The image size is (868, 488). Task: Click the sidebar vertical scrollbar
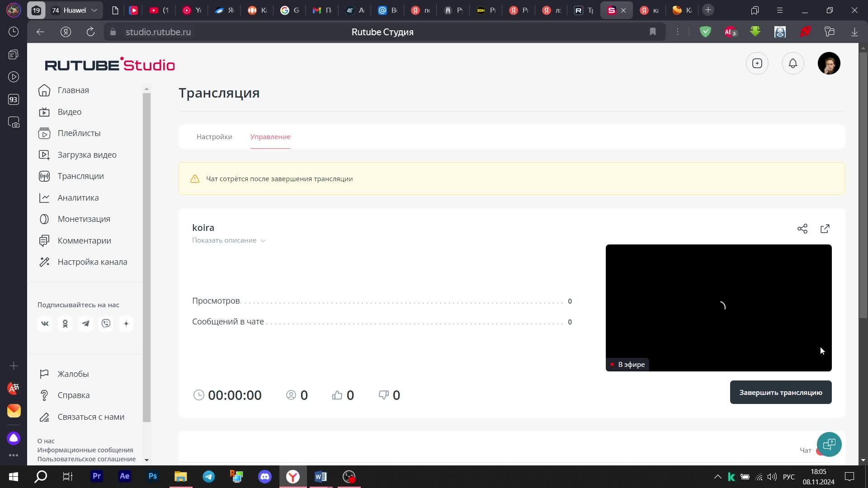tap(146, 258)
